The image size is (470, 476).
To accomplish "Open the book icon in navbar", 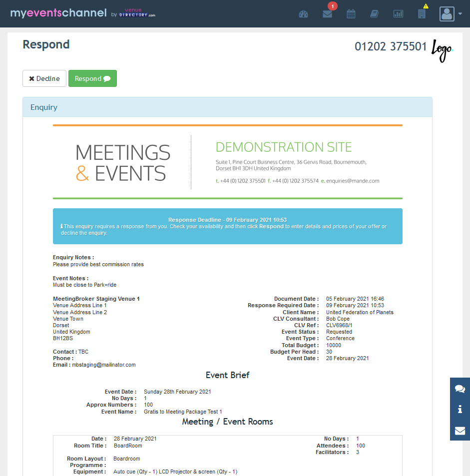I will tap(375, 14).
